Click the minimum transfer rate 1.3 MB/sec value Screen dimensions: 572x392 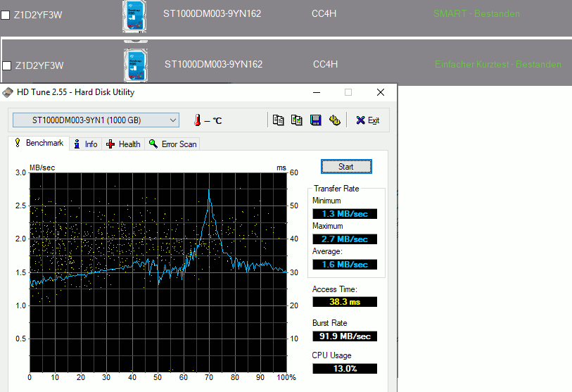pyautogui.click(x=345, y=214)
